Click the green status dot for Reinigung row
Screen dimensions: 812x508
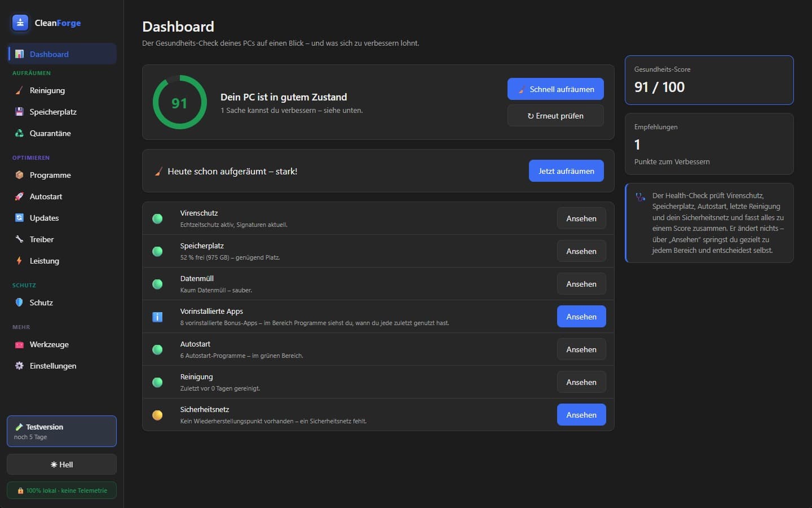click(x=157, y=382)
